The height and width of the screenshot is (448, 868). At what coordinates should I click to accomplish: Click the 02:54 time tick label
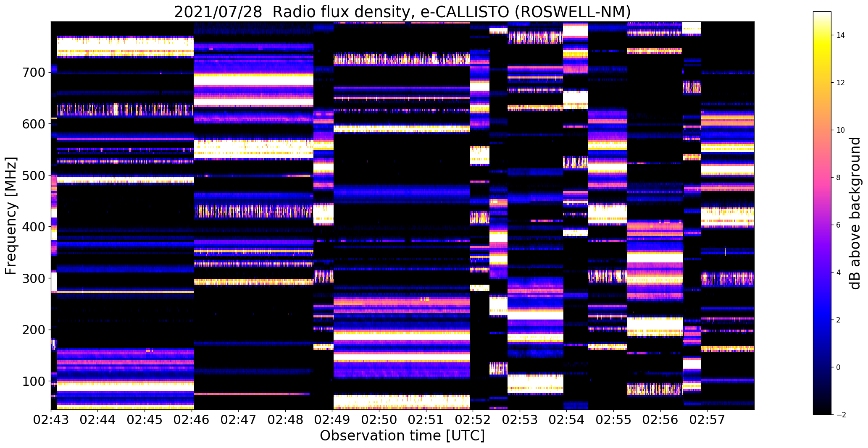(567, 420)
